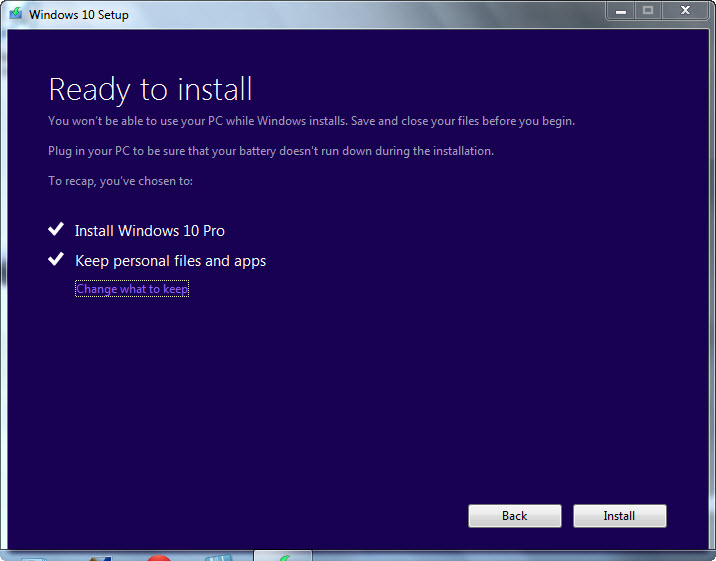Click the 'Keep personal files and apps' text
This screenshot has height=561, width=716.
(170, 261)
